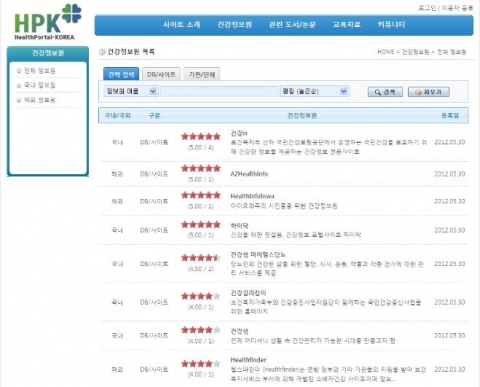480x387 pixels.
Task: Switch to the DB/사이트 tab
Action: [161, 74]
